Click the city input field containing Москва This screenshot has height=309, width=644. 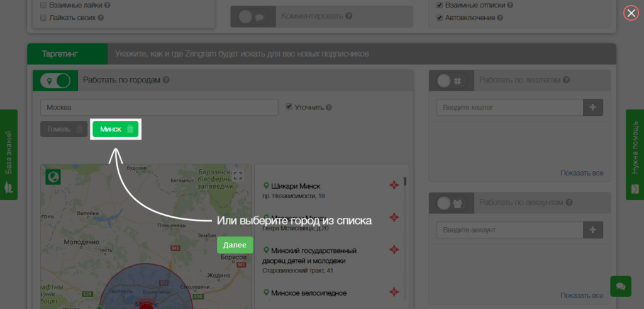pyautogui.click(x=159, y=108)
